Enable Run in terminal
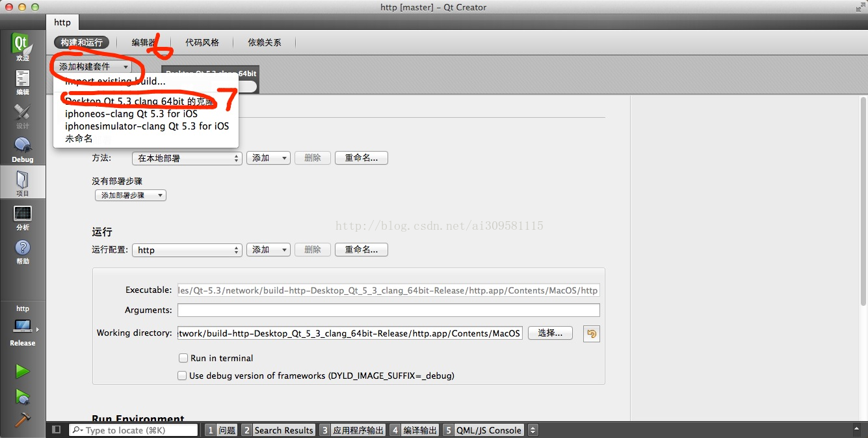Image resolution: width=868 pixels, height=438 pixels. [183, 358]
